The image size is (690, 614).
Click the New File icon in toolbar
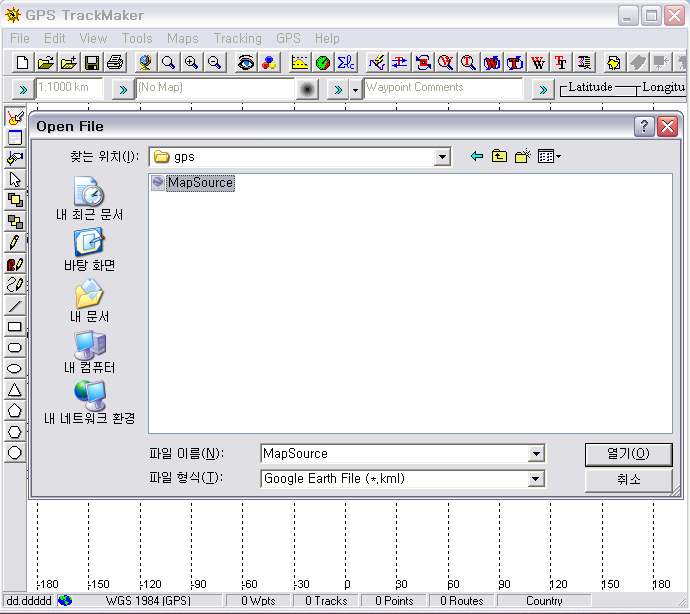[22, 63]
